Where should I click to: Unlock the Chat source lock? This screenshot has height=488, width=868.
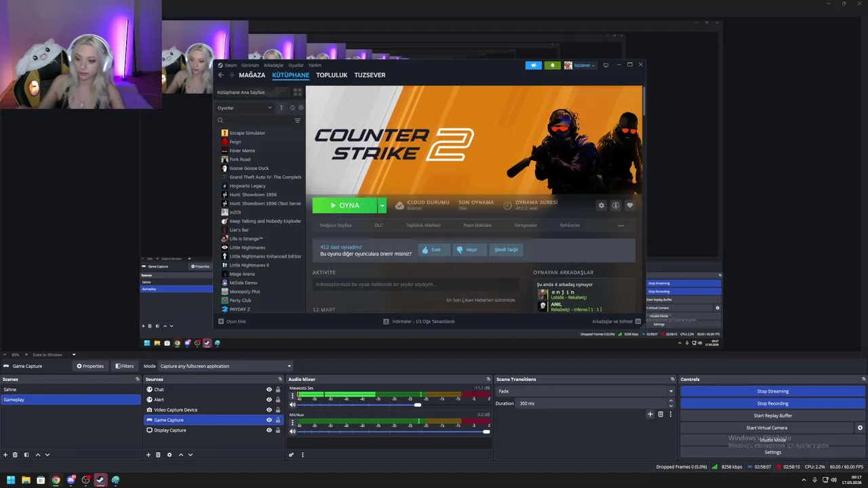click(x=278, y=390)
